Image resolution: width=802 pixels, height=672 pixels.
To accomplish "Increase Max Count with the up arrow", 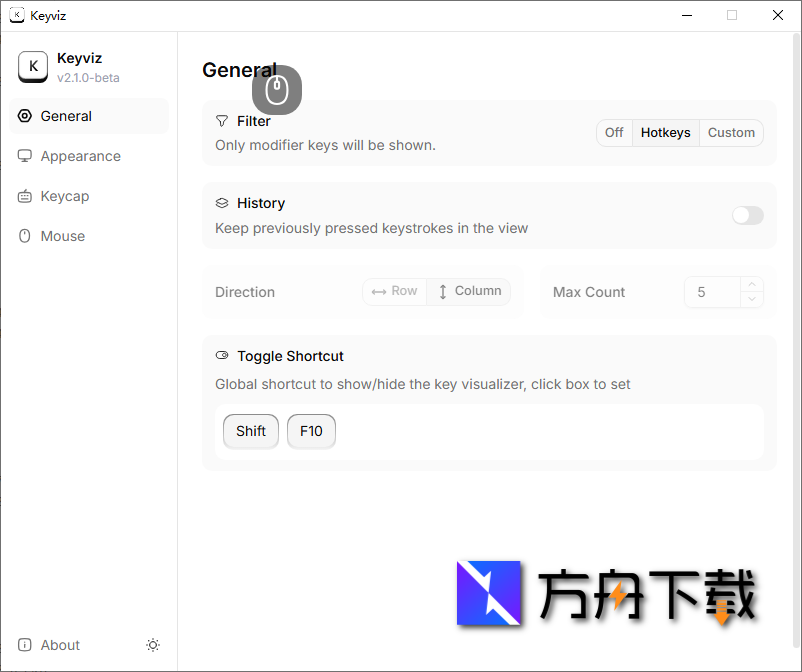I will click(752, 285).
